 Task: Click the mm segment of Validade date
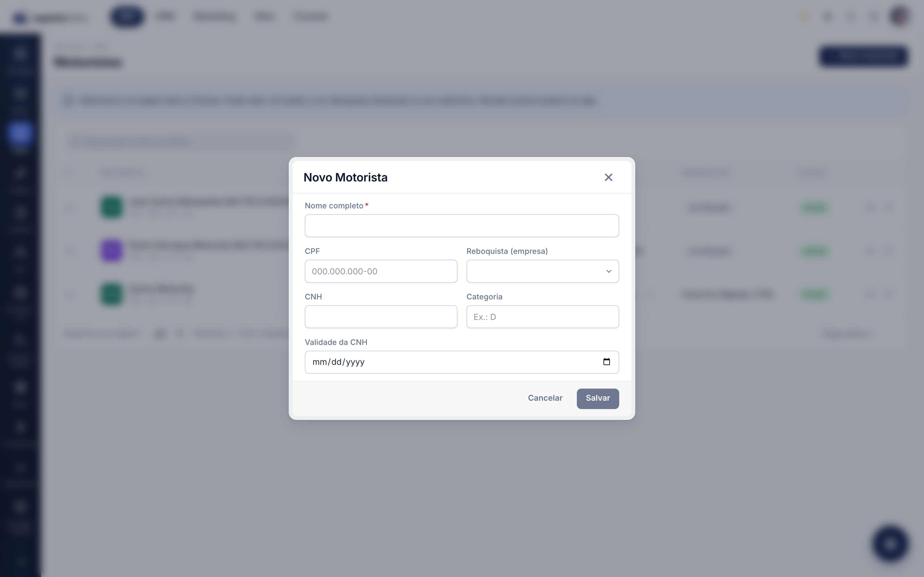pyautogui.click(x=319, y=362)
